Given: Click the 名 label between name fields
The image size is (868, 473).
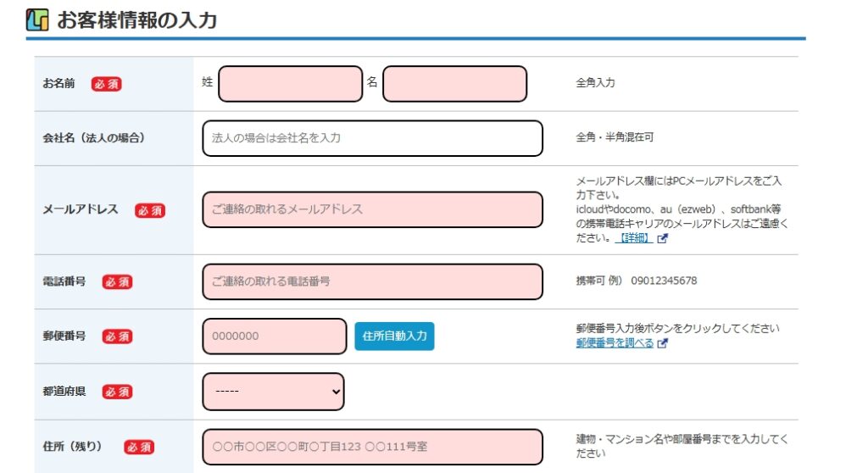Looking at the screenshot, I should coord(372,82).
